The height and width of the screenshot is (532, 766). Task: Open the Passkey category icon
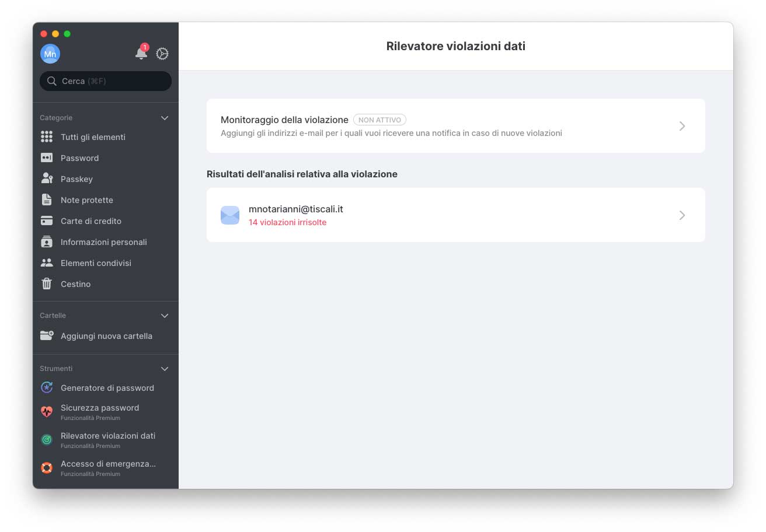click(x=47, y=179)
